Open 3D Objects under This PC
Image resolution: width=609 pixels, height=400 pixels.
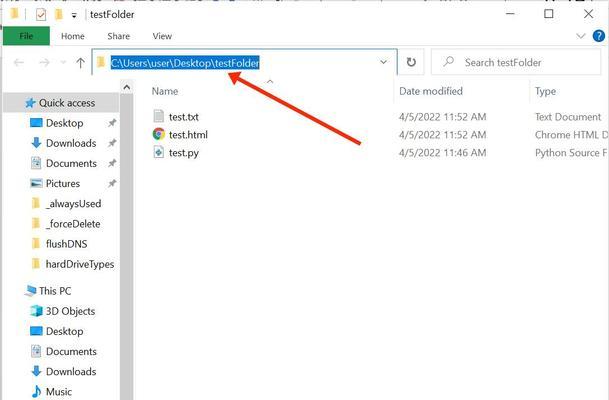[x=70, y=311]
